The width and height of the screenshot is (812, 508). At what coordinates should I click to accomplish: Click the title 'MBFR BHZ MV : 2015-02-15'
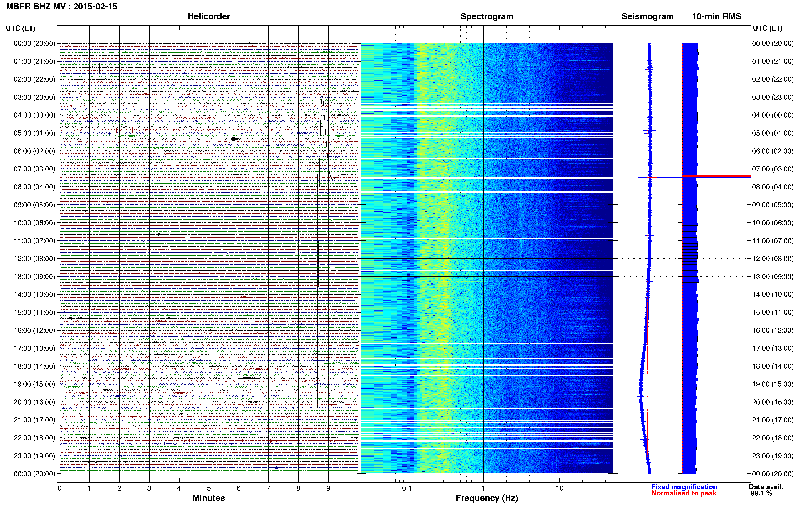click(x=62, y=6)
